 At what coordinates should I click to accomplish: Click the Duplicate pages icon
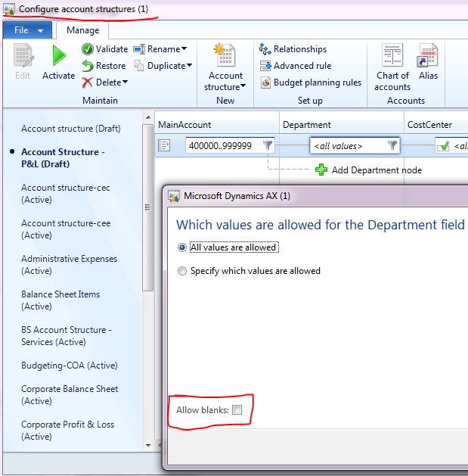click(x=139, y=66)
